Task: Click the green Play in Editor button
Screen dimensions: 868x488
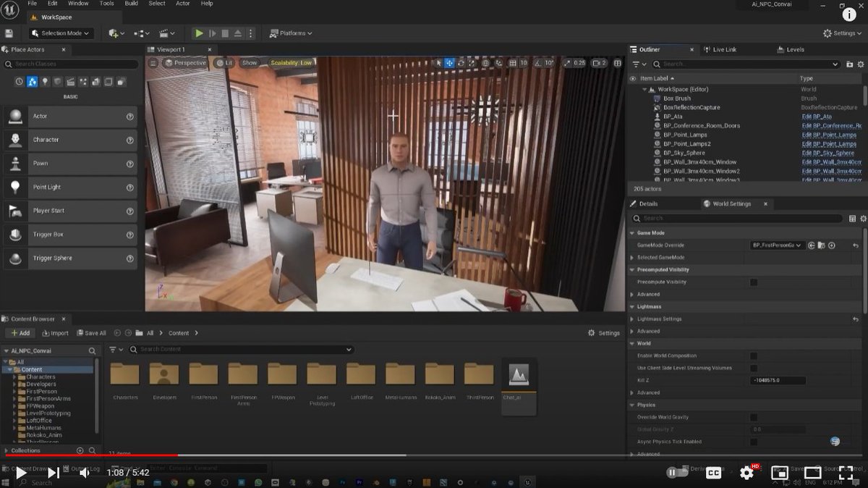Action: [x=199, y=33]
